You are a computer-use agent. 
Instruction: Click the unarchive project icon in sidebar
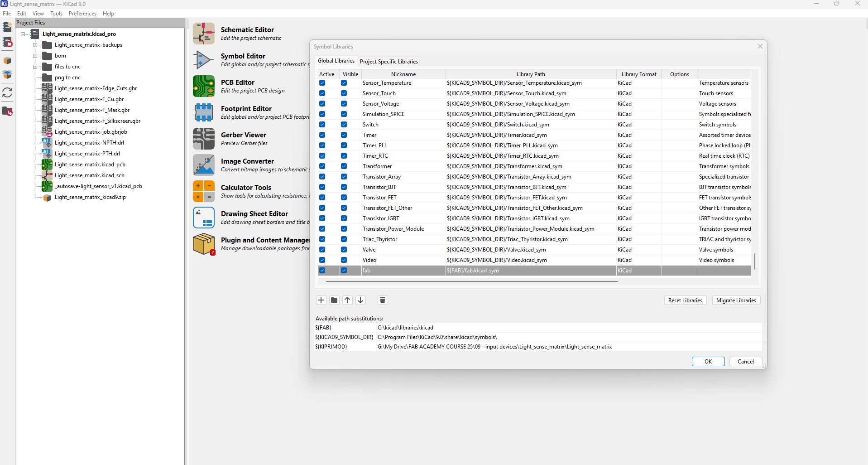coord(7,74)
